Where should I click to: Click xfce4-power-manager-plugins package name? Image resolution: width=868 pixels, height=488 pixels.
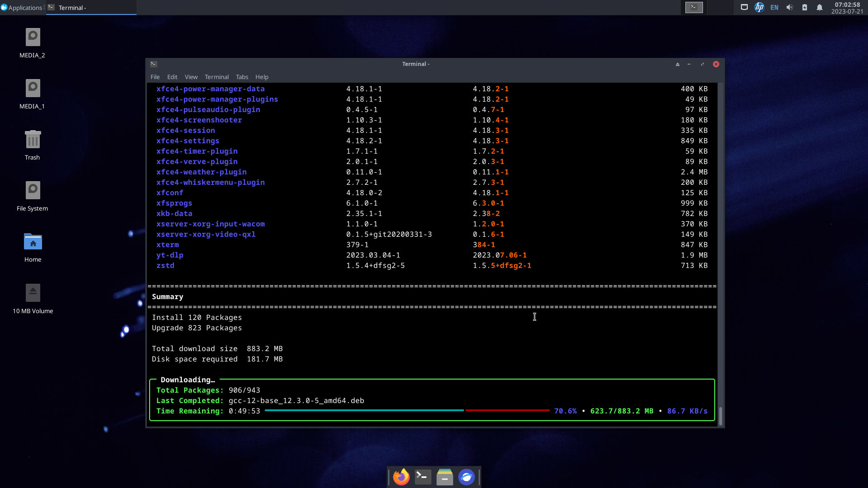(217, 99)
